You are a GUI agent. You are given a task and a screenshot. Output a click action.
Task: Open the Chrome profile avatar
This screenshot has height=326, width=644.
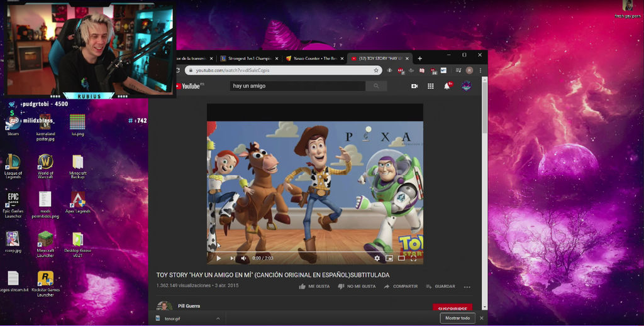(x=469, y=70)
